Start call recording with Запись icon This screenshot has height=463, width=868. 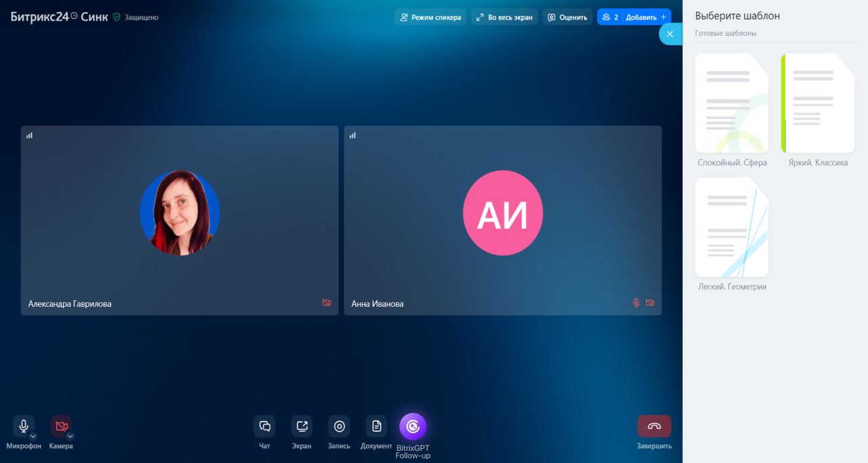pyautogui.click(x=339, y=427)
